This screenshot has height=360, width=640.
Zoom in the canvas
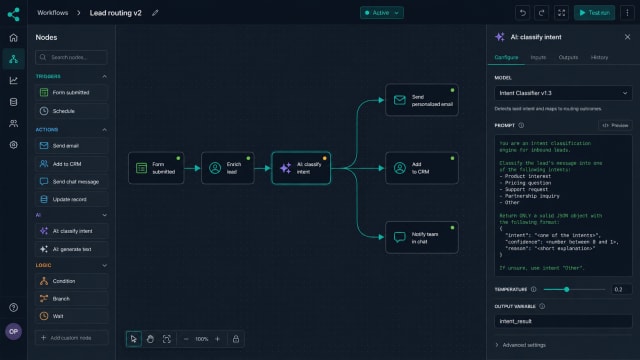(x=217, y=339)
